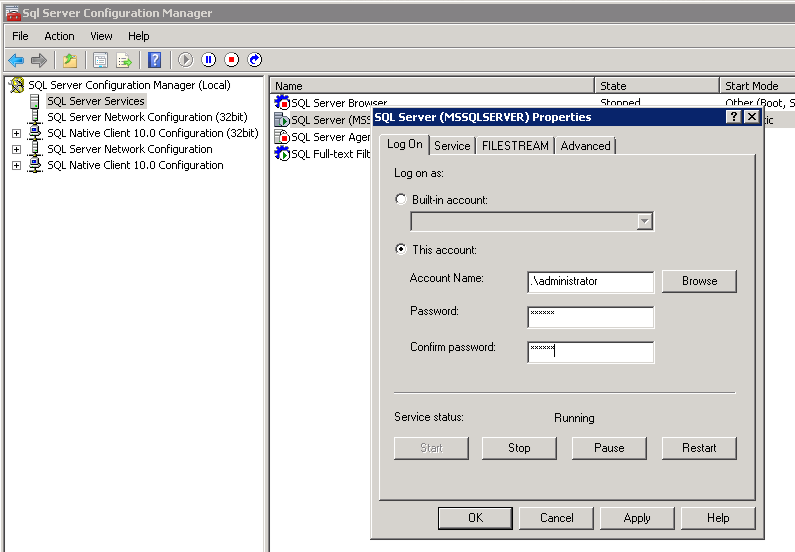Click the Stop Service toolbar icon
Viewport: 795px width, 552px height.
tap(232, 60)
